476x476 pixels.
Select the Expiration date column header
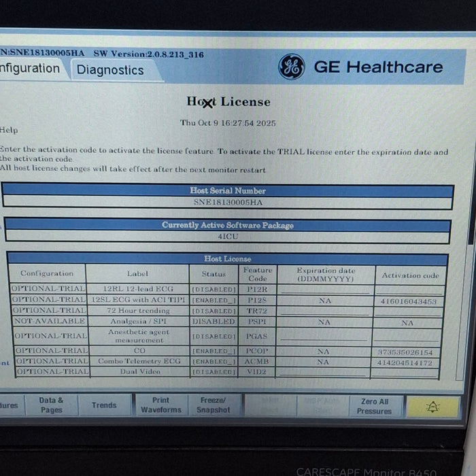point(326,275)
